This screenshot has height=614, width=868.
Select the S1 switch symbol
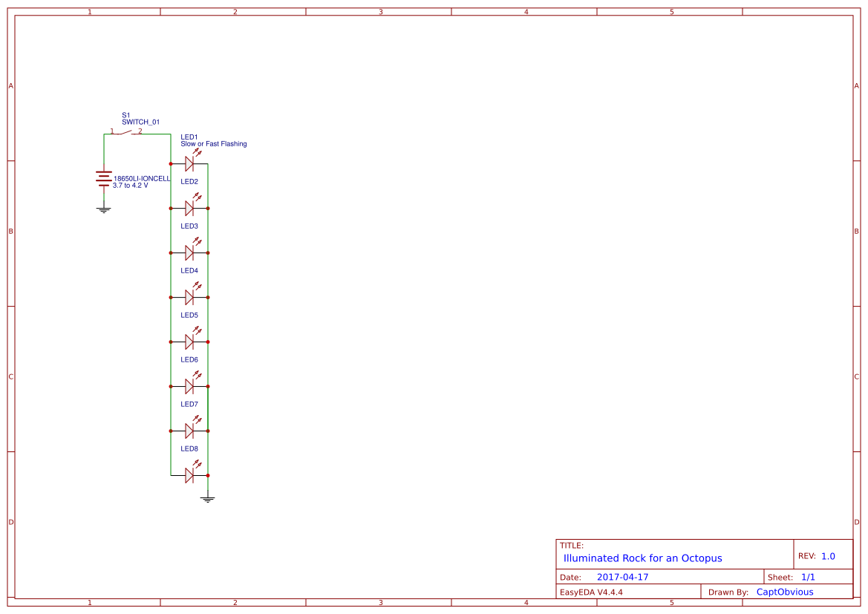click(x=126, y=132)
